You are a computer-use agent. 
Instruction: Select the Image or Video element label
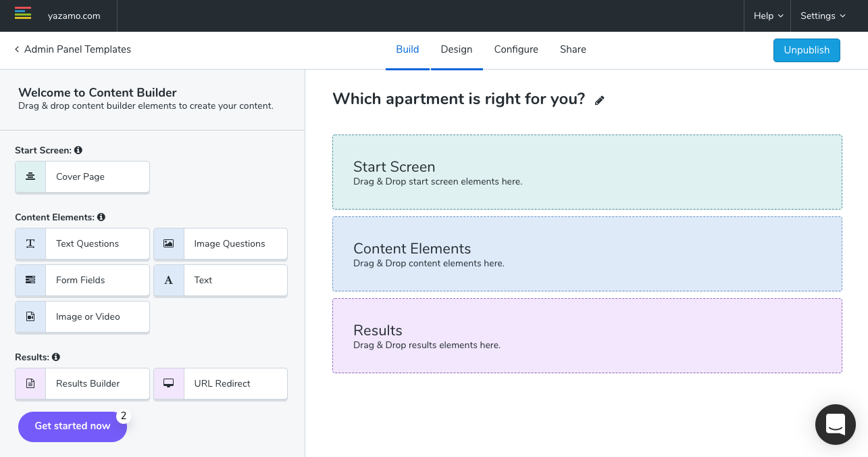tap(88, 316)
